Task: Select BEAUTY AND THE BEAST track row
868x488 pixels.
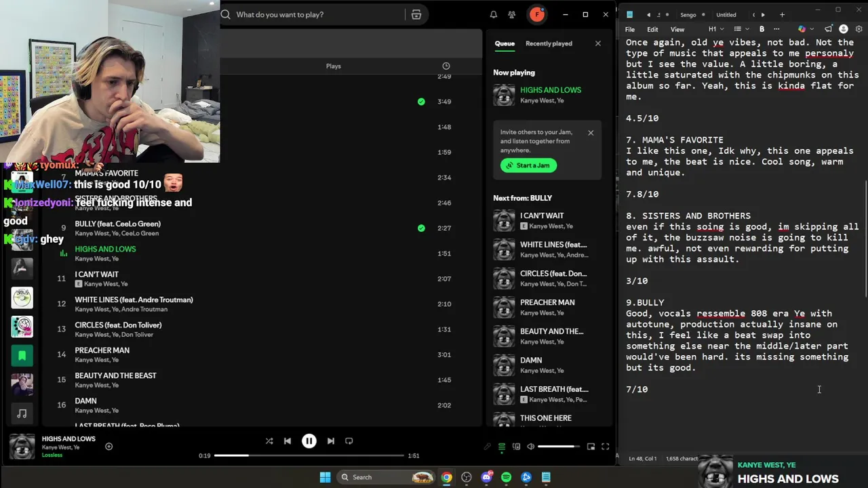Action: [261, 380]
